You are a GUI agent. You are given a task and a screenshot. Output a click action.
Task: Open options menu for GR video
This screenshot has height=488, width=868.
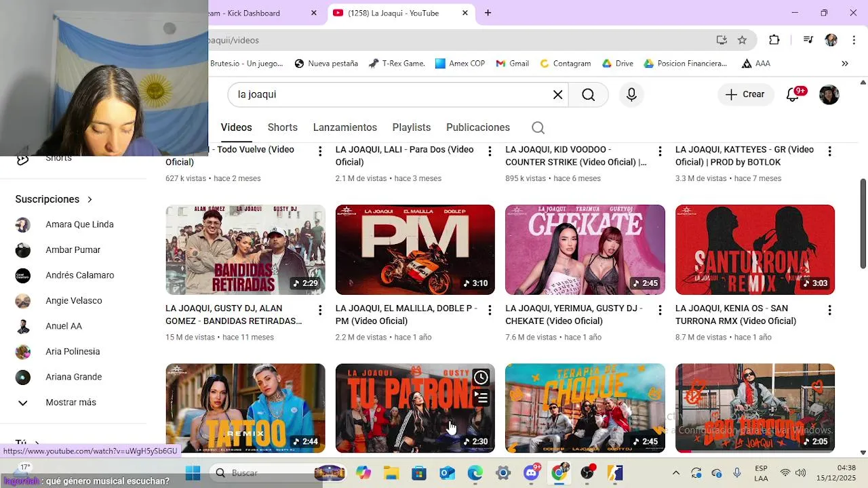click(829, 152)
